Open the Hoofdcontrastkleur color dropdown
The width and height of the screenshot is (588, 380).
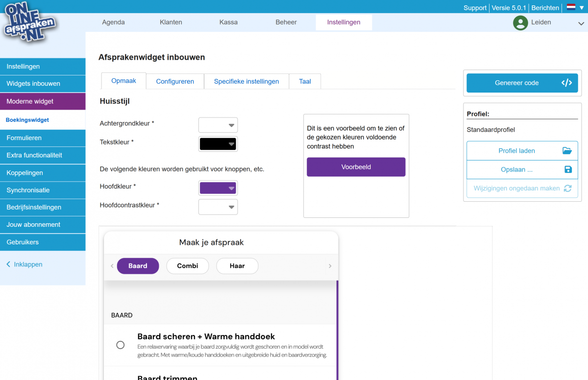tap(218, 207)
